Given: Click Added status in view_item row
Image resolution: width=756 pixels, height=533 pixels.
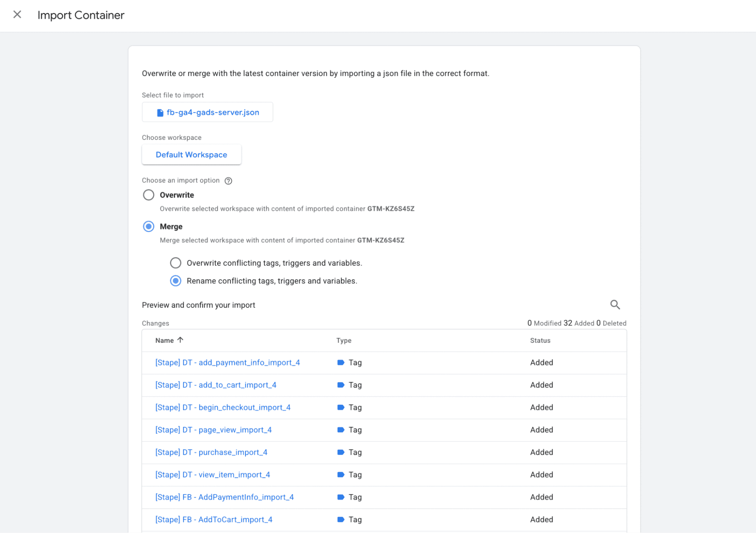Looking at the screenshot, I should (x=542, y=475).
